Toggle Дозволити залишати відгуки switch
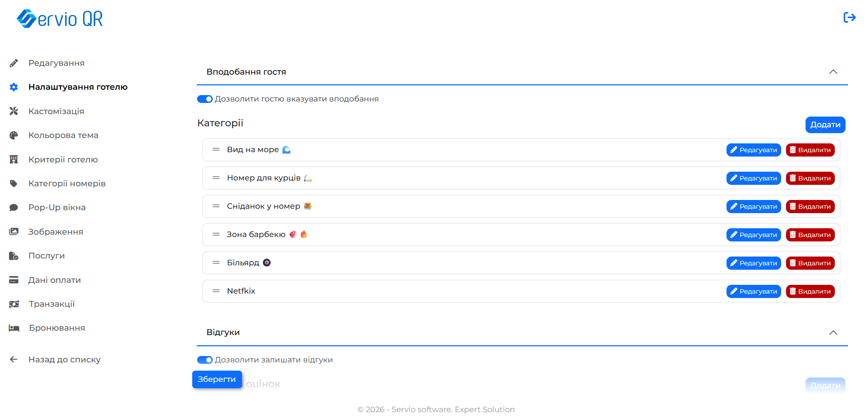Screen dimensions: 868x417 pos(205,360)
